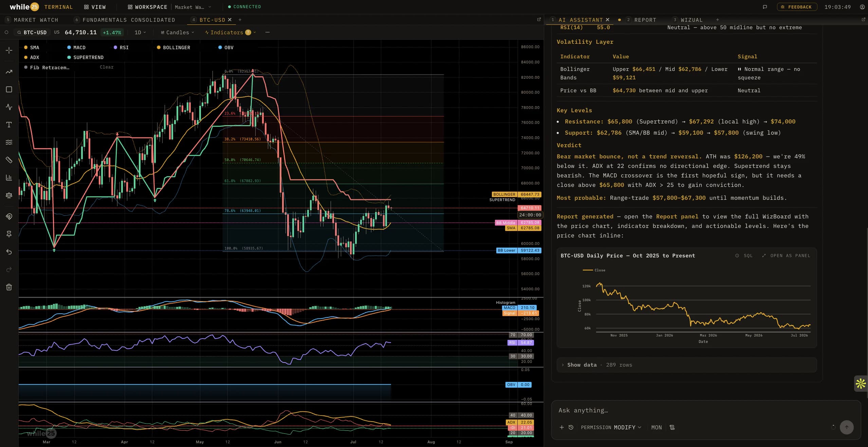Expand the Show data 289 rows section
Image resolution: width=868 pixels, height=447 pixels.
[687, 365]
